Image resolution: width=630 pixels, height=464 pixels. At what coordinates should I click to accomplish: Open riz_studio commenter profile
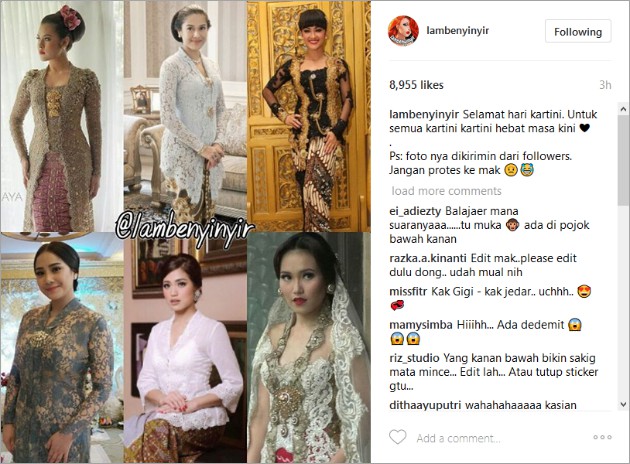pyautogui.click(x=414, y=358)
